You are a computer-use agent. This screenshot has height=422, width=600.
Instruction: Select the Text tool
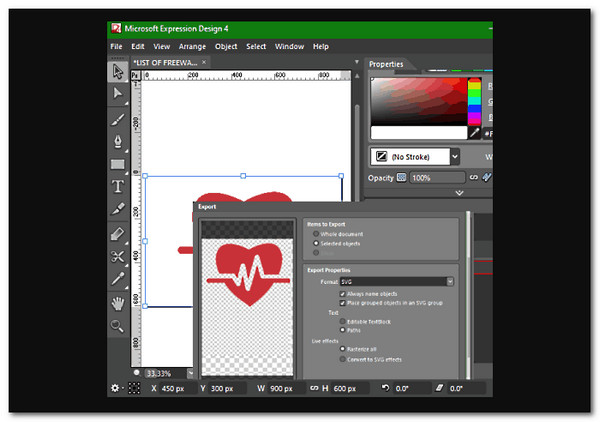[x=117, y=186]
